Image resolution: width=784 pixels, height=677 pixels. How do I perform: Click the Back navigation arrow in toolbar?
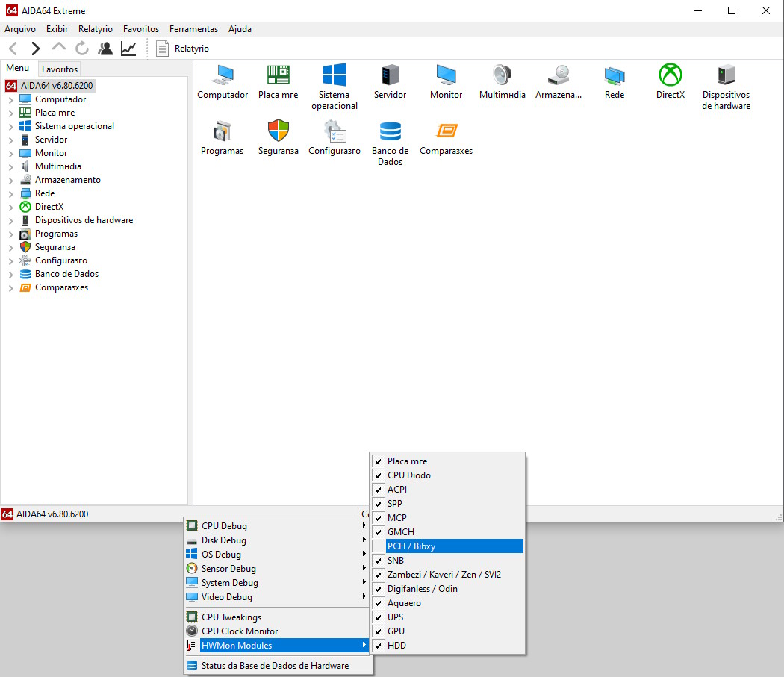pos(13,49)
